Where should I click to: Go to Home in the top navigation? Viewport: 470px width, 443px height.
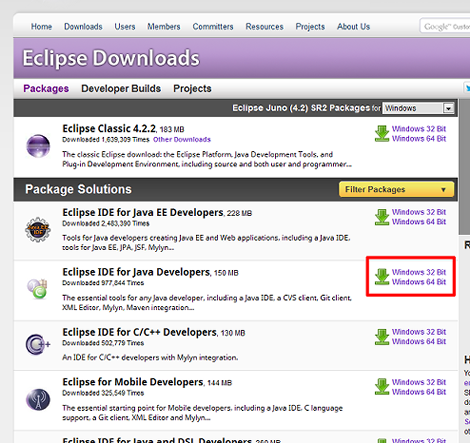41,27
